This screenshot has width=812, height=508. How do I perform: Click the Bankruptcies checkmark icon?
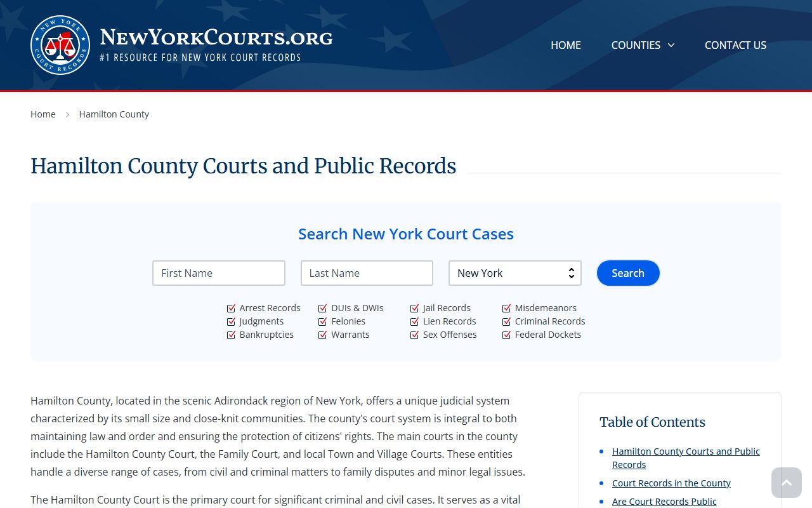(x=231, y=335)
